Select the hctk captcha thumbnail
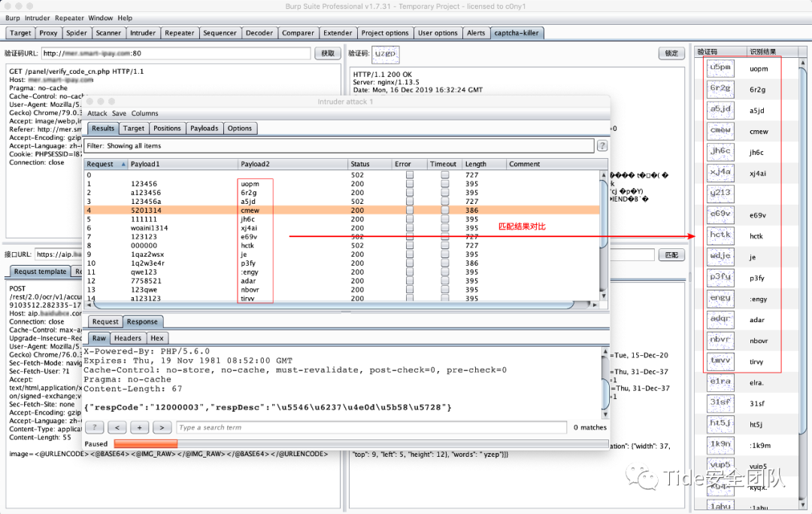The width and height of the screenshot is (812, 514). pos(720,236)
